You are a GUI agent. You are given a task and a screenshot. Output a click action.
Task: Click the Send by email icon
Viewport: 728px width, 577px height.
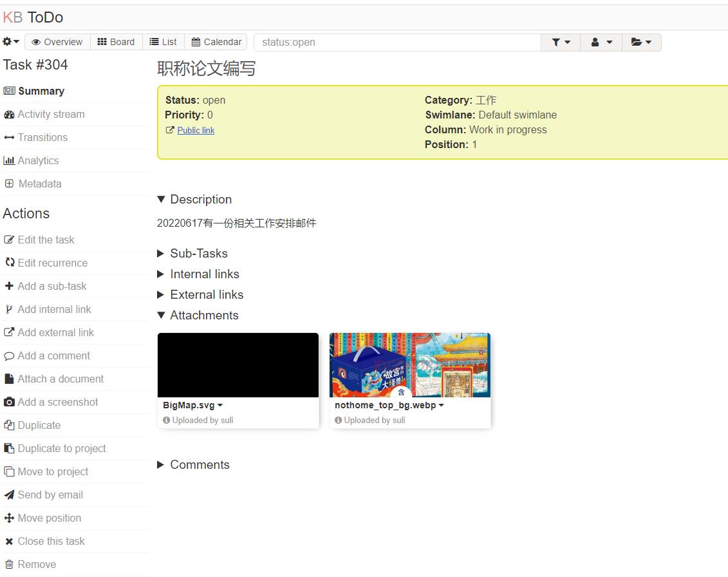click(x=9, y=495)
